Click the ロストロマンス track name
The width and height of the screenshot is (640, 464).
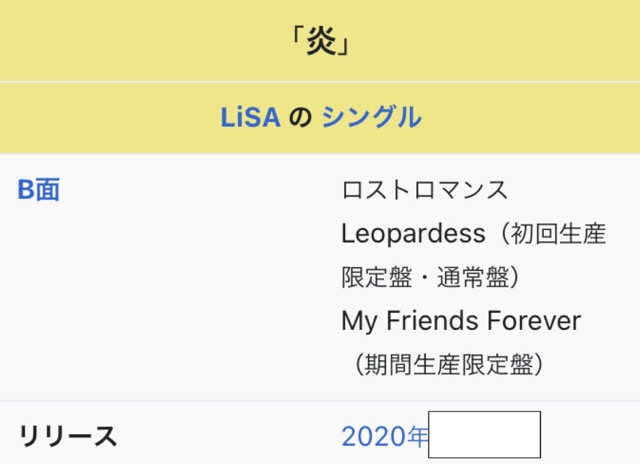[x=425, y=190]
